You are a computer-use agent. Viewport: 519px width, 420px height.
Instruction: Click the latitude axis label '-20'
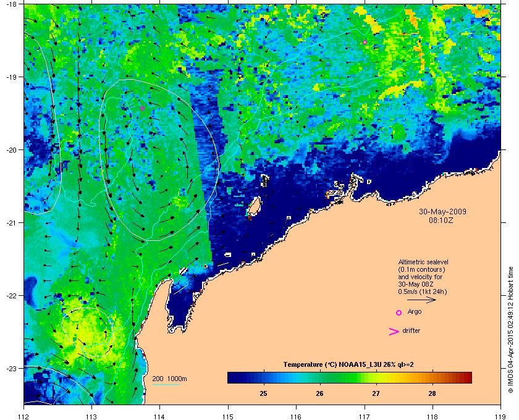[11, 150]
